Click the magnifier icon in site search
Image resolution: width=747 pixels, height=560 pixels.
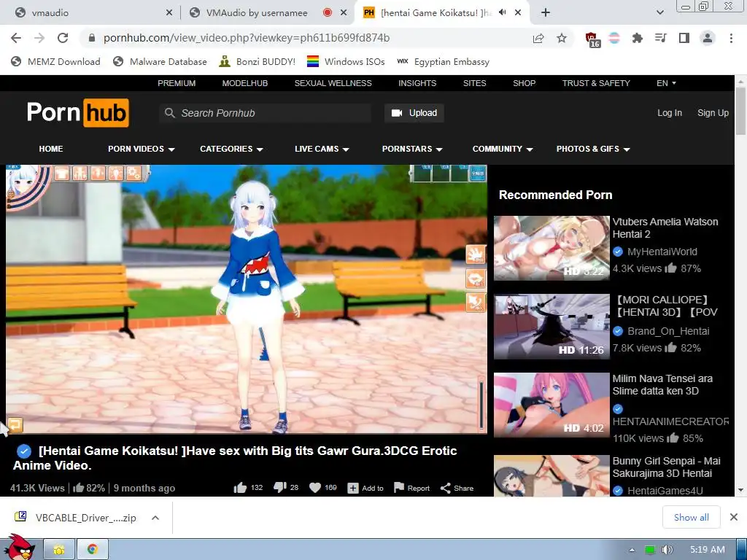(x=169, y=113)
